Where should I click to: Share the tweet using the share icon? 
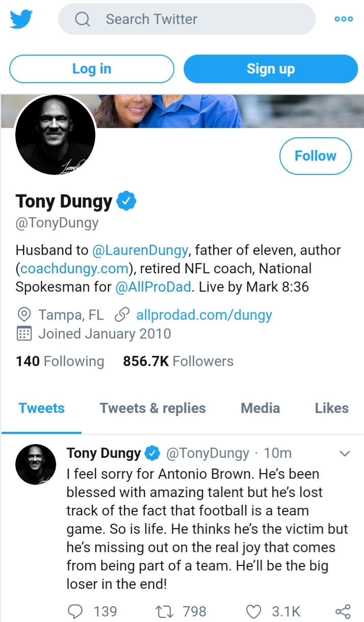[x=343, y=611]
